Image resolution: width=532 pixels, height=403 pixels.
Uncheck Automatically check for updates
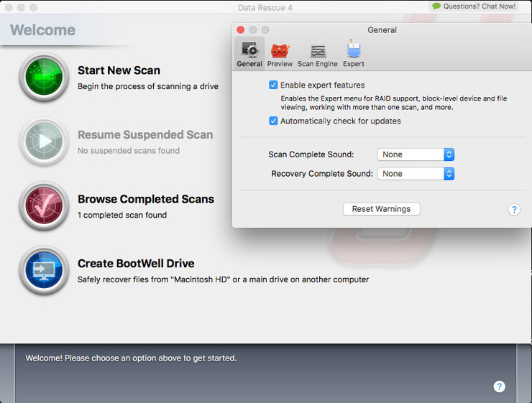tap(273, 121)
